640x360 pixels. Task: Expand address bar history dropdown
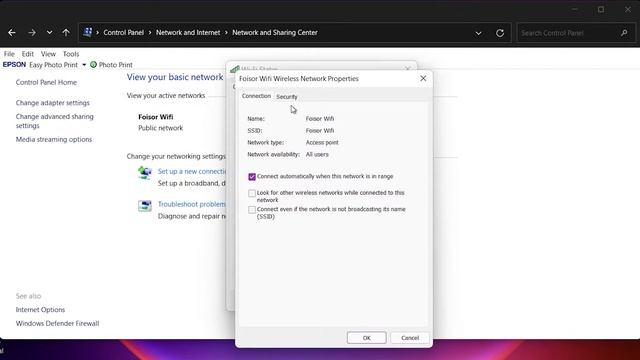coord(478,33)
